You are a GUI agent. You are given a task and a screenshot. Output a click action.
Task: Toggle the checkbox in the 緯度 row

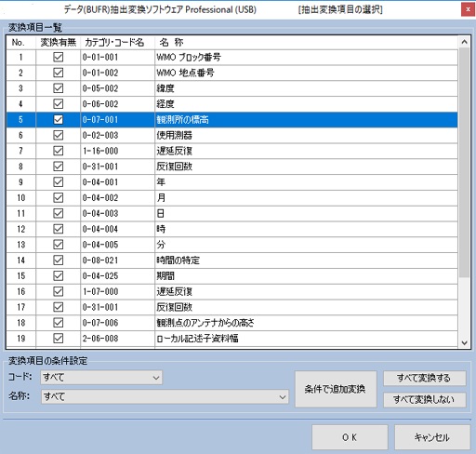(59, 88)
